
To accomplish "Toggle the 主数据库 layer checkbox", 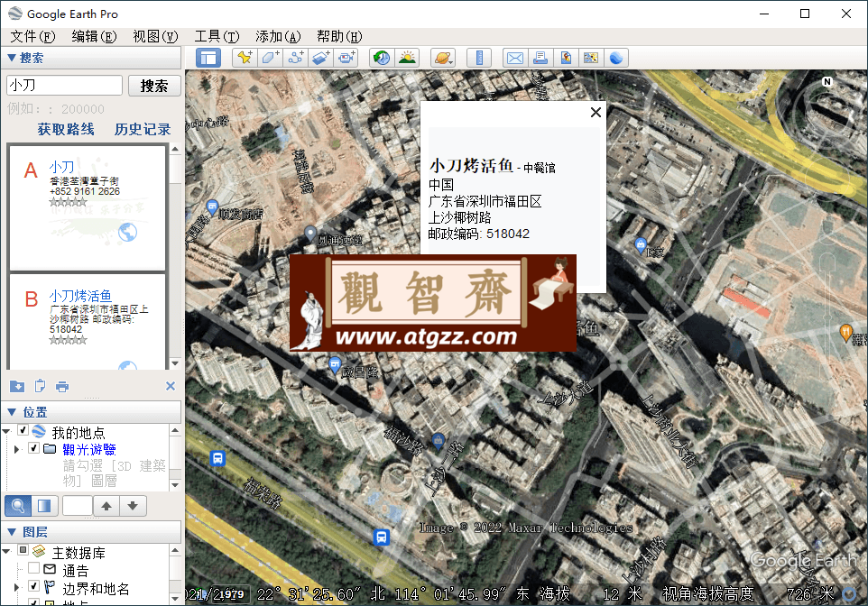I will coord(23,550).
